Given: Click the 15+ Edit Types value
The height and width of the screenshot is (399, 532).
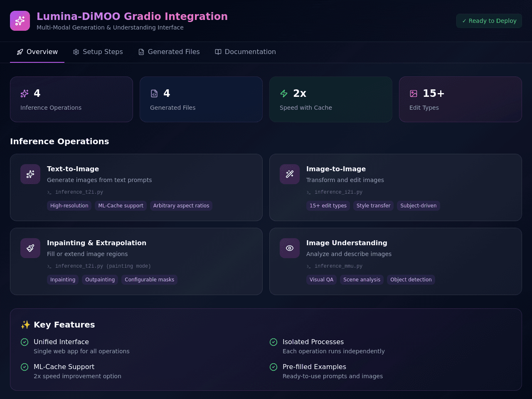Looking at the screenshot, I should 433,94.
